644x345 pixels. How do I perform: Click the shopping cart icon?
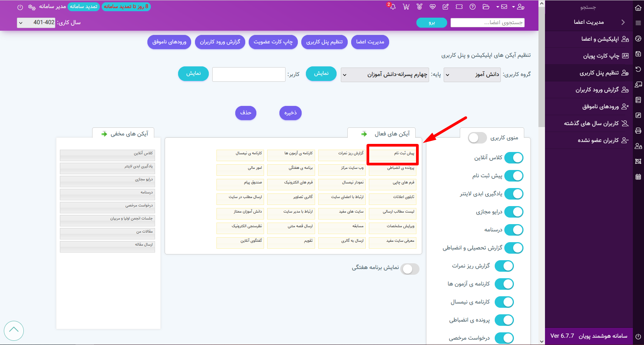(406, 7)
